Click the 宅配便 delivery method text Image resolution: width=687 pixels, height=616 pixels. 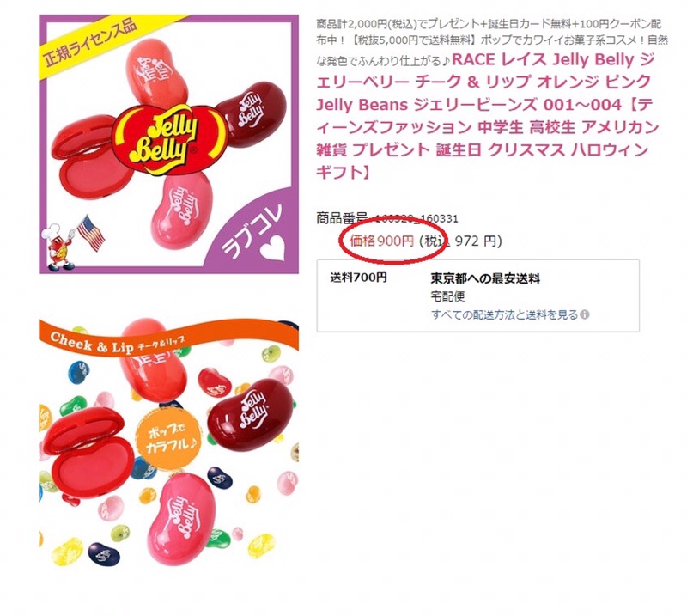[447, 296]
